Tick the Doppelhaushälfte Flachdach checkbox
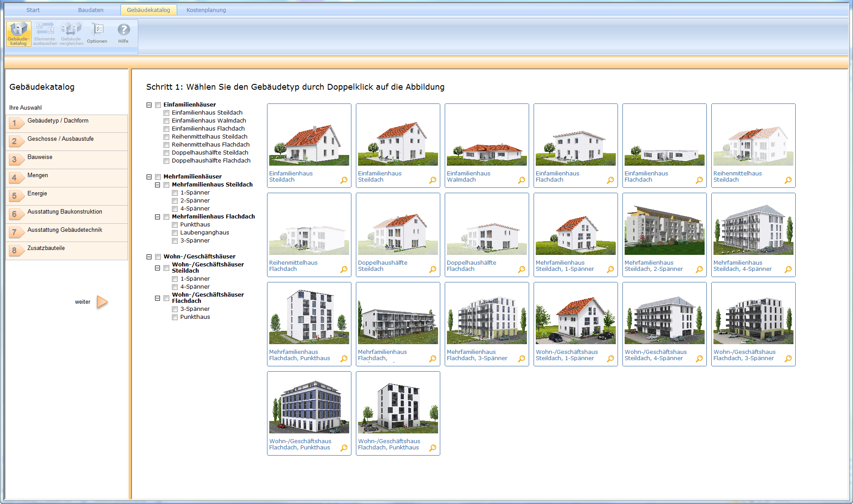The height and width of the screenshot is (504, 853). 167,161
